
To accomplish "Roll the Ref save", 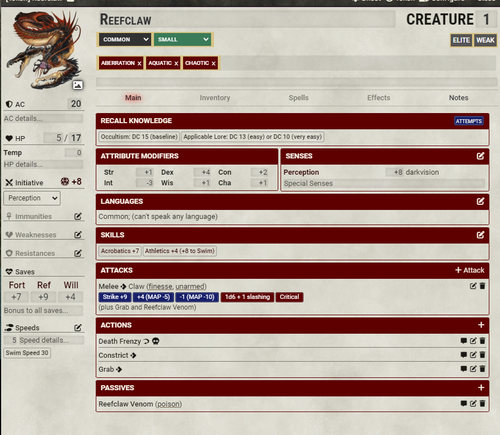I will coord(44,285).
